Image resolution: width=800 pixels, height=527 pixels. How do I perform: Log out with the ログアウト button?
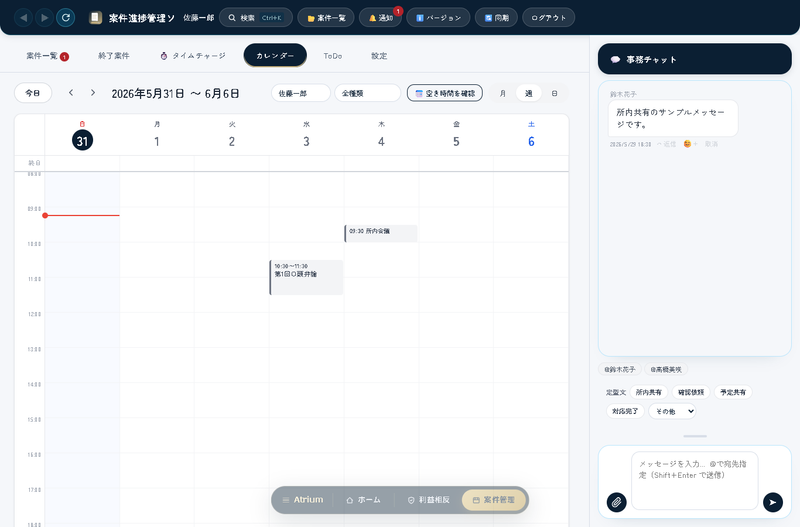coord(548,18)
